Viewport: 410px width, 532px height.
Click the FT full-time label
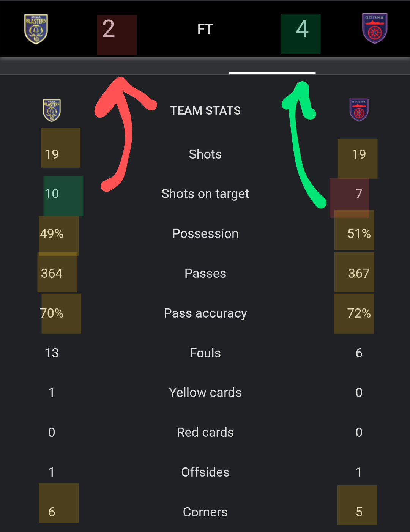[x=205, y=29]
